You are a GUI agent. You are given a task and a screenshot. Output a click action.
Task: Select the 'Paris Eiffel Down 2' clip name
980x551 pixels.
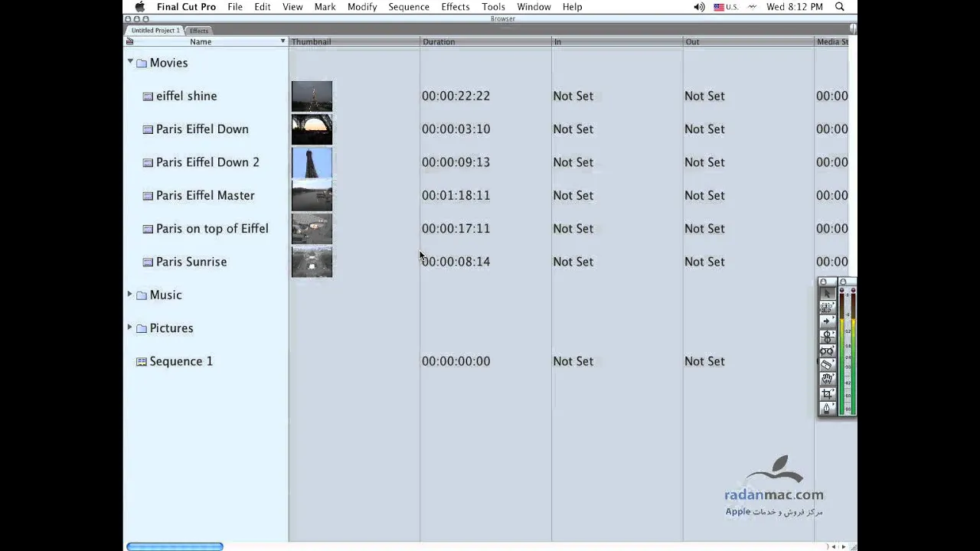pos(207,162)
